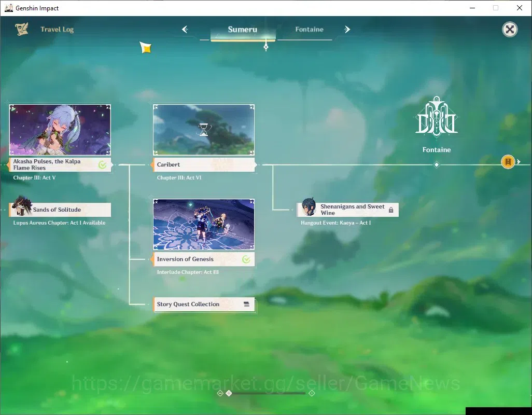Click the Fontaine region emblem
This screenshot has width=532, height=415.
[x=437, y=116]
